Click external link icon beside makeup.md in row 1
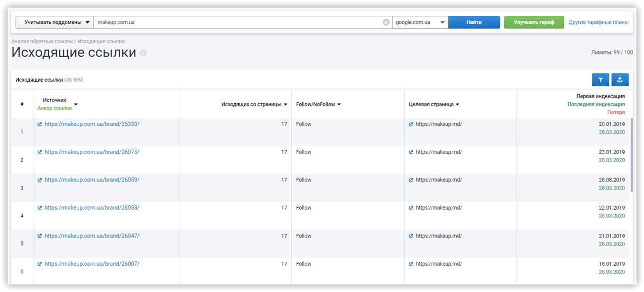This screenshot has width=644, height=292. pos(411,124)
